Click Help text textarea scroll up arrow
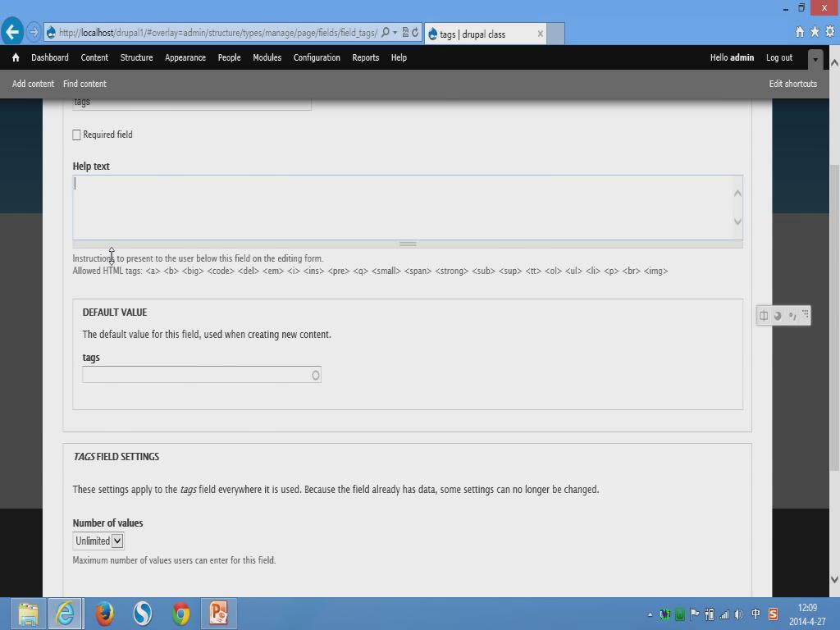This screenshot has height=630, width=840. (x=737, y=193)
